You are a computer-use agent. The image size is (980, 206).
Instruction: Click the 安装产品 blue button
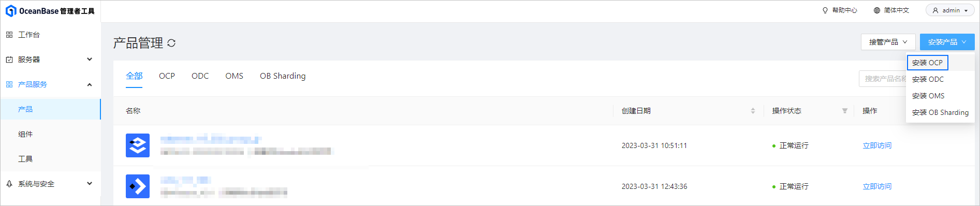click(947, 42)
